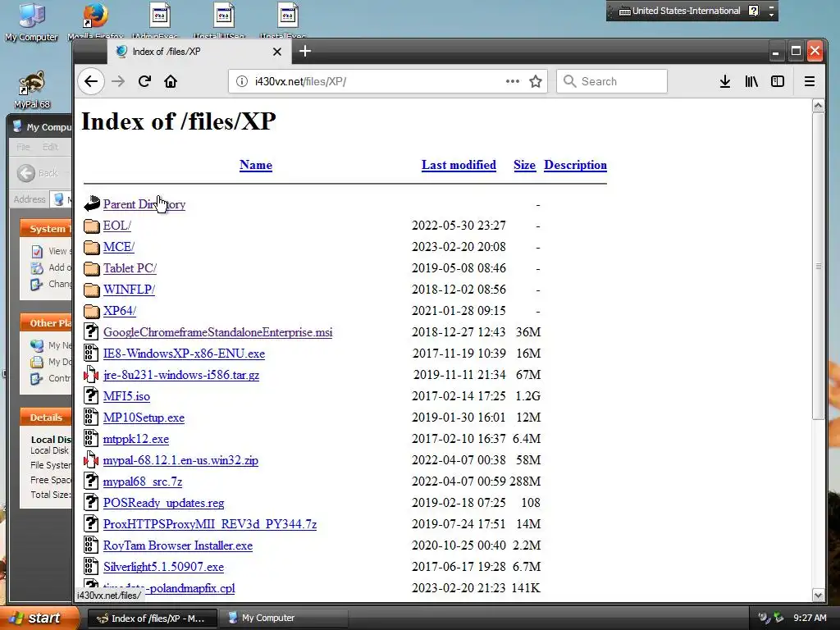840x630 pixels.
Task: Download jre-8u231-windows-i586.tar.gz
Action: tap(181, 375)
